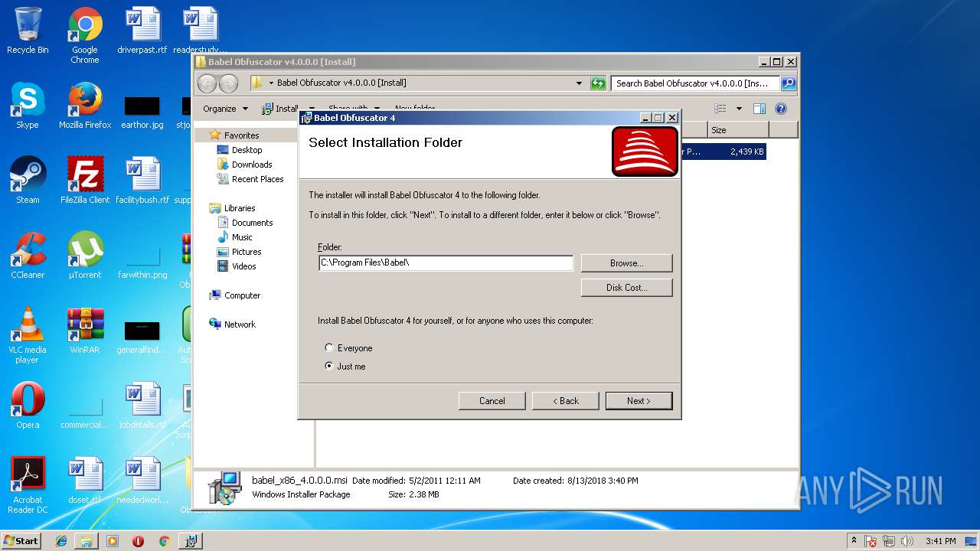Open Recycle Bin desktop icon

(x=28, y=31)
